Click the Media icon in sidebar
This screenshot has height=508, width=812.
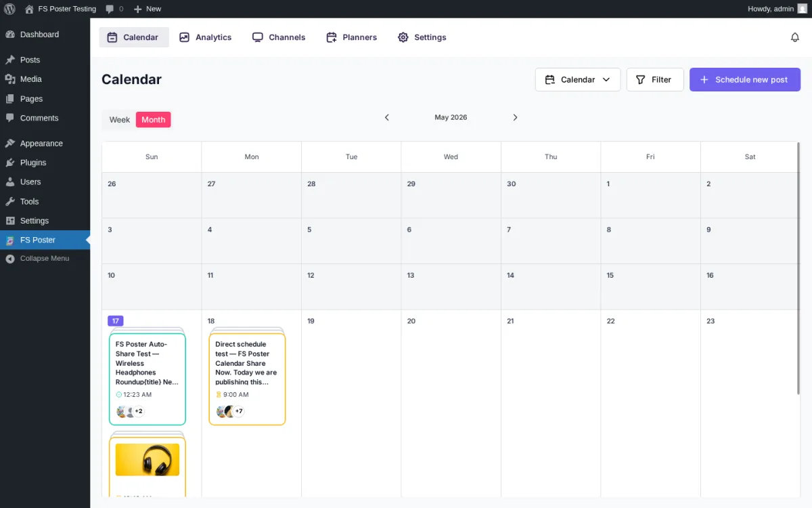(10, 79)
